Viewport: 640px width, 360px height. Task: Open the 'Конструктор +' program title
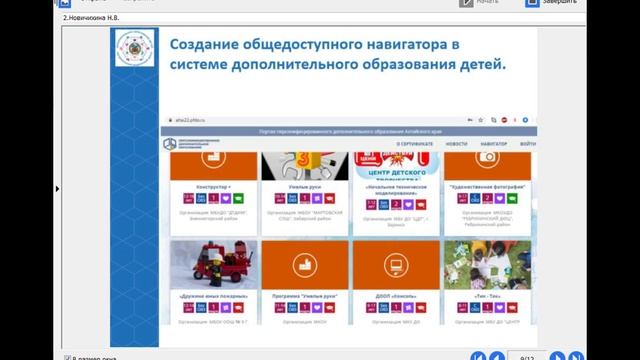tap(213, 187)
